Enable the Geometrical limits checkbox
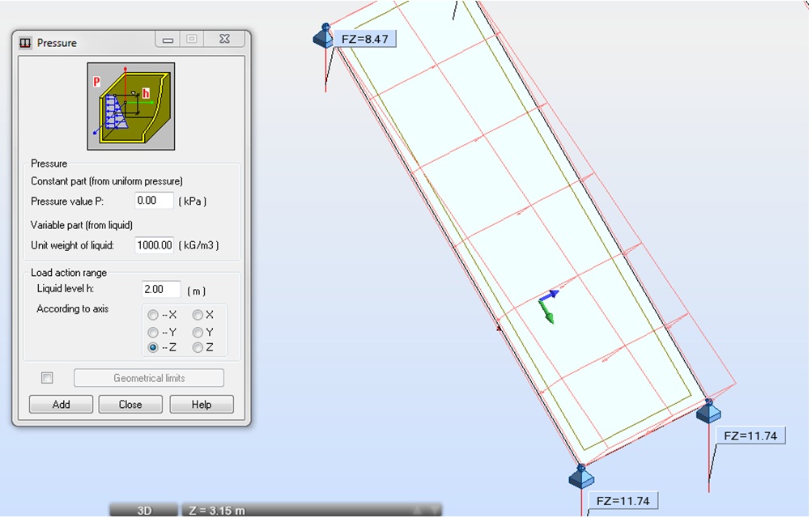812x518 pixels. [47, 378]
